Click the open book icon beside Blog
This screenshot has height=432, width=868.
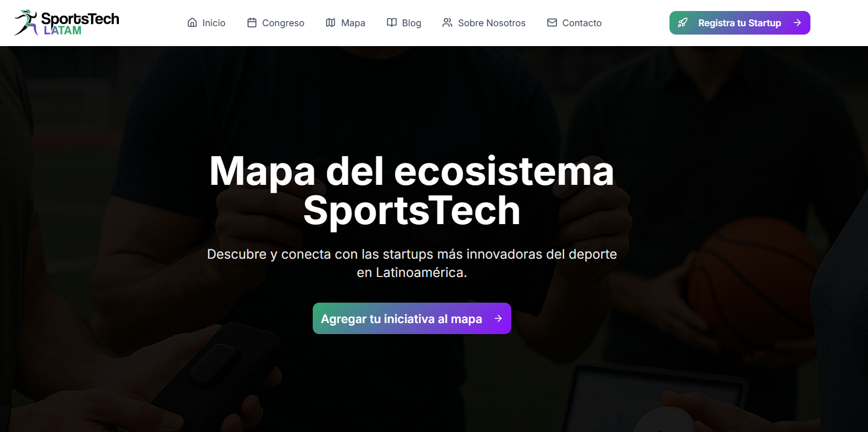pos(392,23)
